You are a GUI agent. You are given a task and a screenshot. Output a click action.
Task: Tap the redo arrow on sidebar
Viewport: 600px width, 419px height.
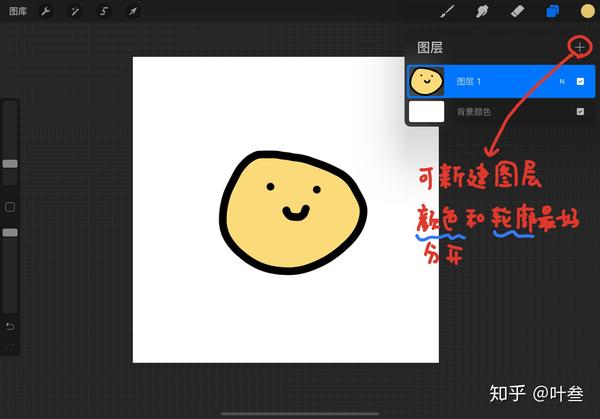(10, 346)
